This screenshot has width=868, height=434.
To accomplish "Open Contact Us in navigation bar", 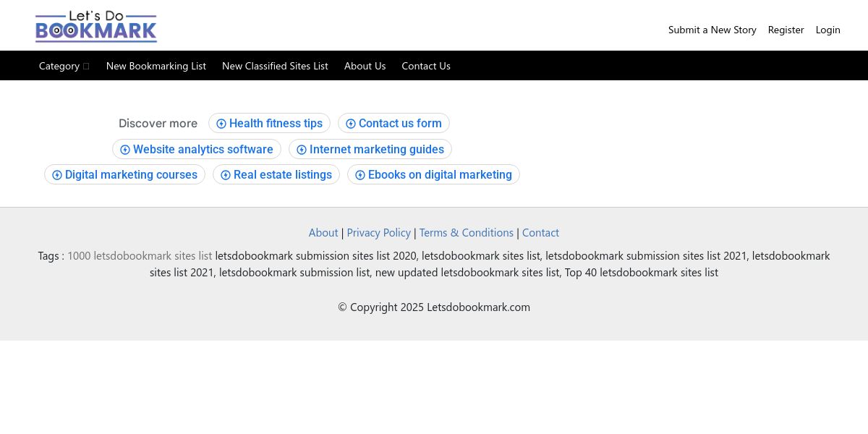I will pyautogui.click(x=426, y=66).
